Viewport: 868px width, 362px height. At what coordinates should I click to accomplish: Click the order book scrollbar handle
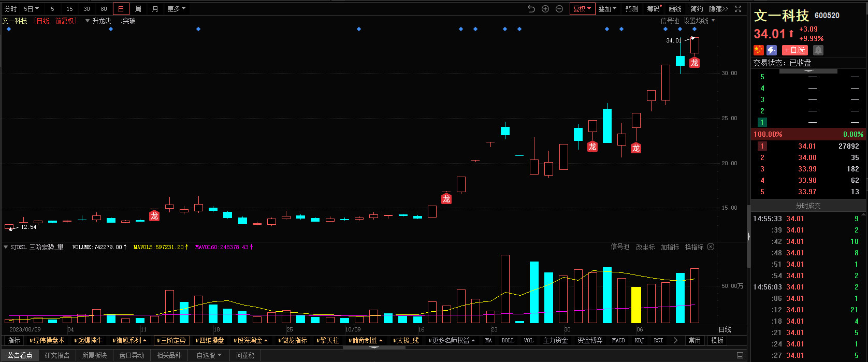pos(808,71)
